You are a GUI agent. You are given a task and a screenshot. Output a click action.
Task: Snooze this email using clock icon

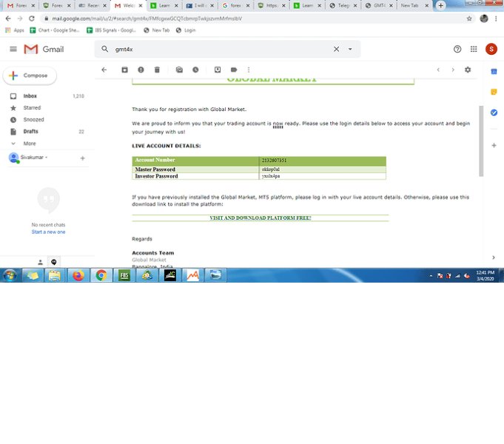point(195,70)
